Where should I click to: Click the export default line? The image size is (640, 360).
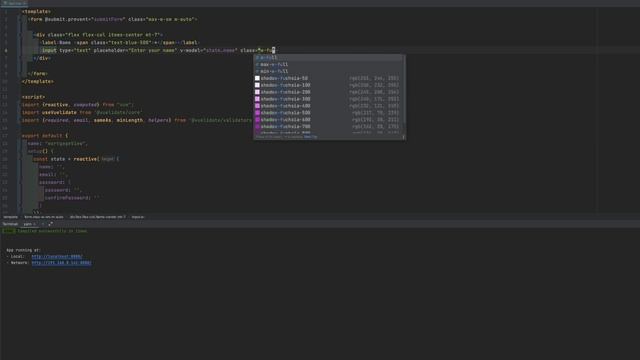click(x=45, y=136)
